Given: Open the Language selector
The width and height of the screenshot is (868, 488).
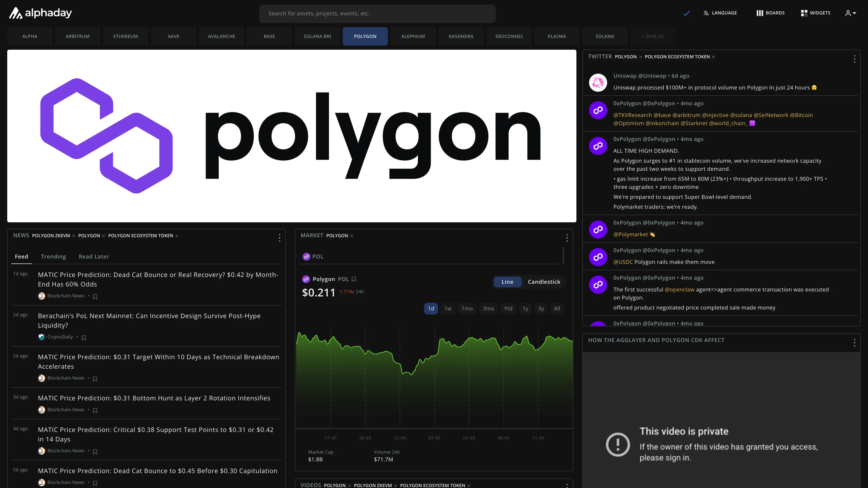Looking at the screenshot, I should pyautogui.click(x=720, y=13).
